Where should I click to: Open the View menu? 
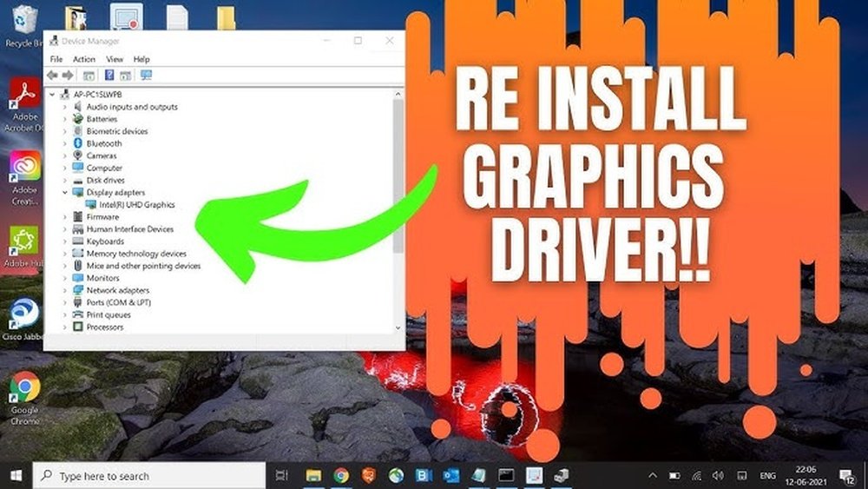(x=114, y=59)
